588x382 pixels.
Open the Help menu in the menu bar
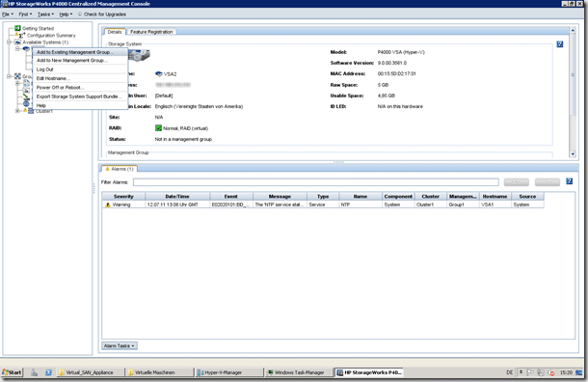point(66,14)
